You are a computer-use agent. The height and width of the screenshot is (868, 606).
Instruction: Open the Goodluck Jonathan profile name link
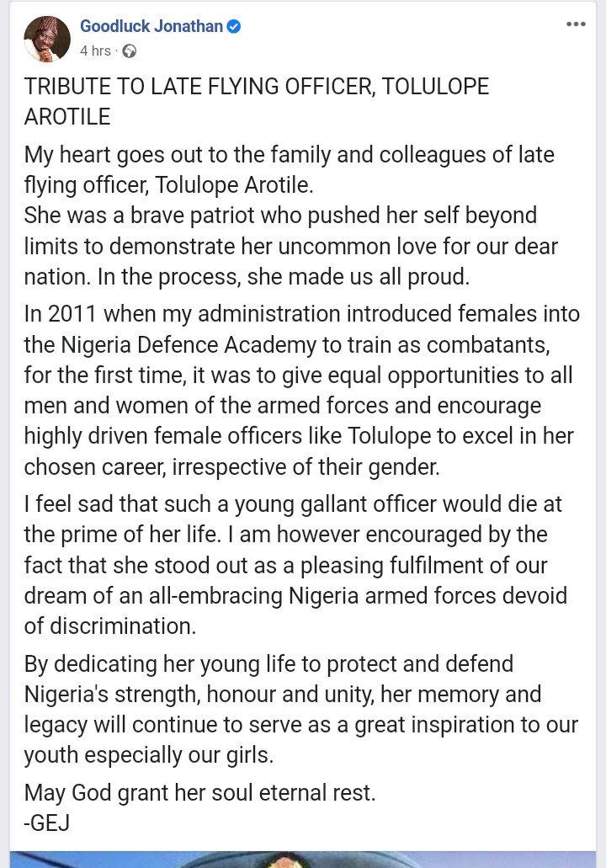(x=151, y=26)
